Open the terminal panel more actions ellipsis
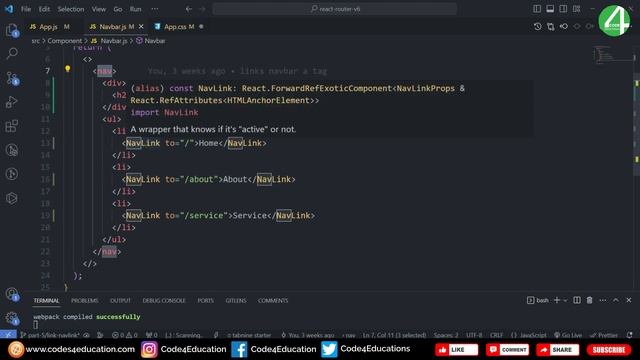Screen dimensions: 640x360 pos(602,300)
